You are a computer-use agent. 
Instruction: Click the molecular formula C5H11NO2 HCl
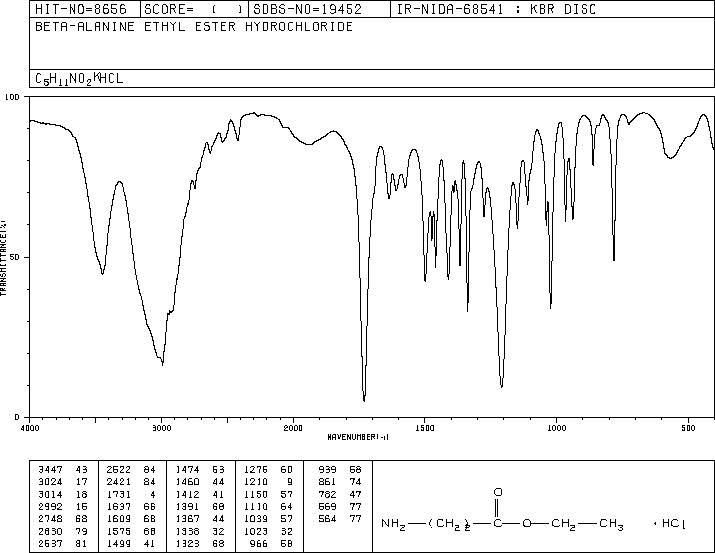coord(79,79)
